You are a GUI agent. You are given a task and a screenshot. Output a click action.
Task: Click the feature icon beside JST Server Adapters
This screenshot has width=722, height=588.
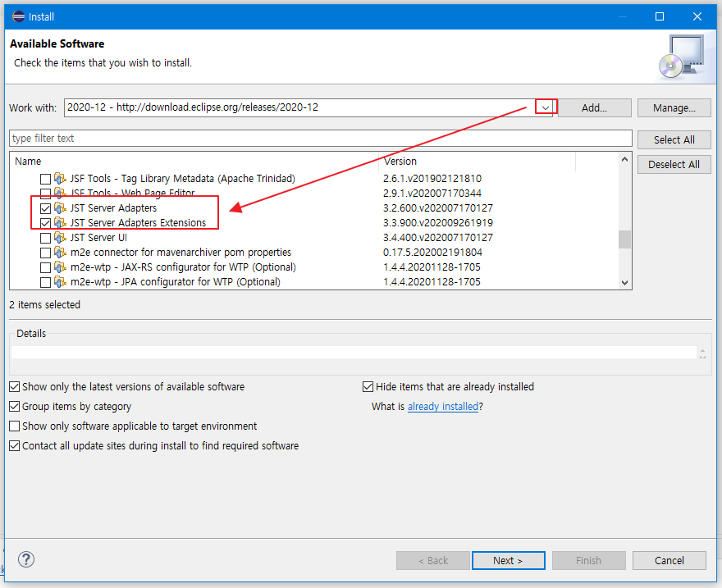(x=60, y=207)
